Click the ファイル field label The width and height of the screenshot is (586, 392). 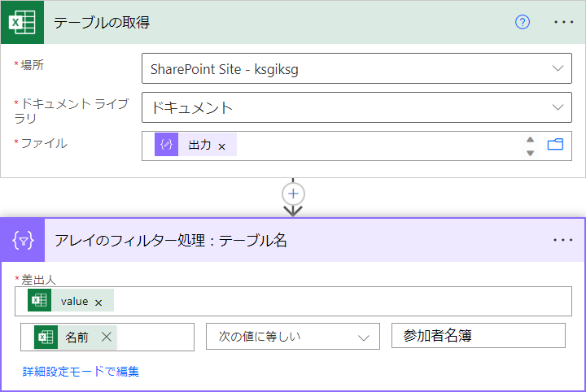tap(44, 143)
